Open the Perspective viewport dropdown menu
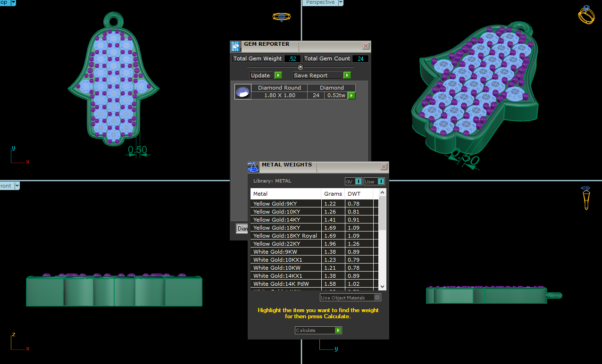Image resolution: width=602 pixels, height=364 pixels. 340,2
